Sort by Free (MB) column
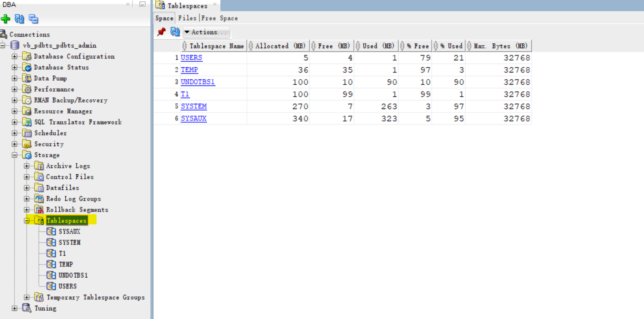644x319 pixels. click(x=331, y=46)
